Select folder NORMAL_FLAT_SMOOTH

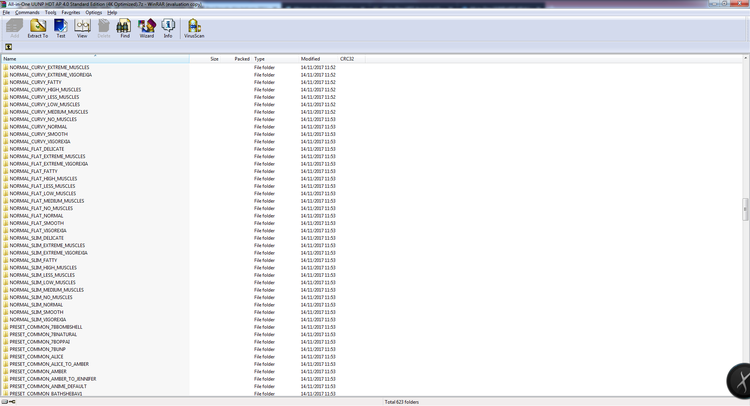click(x=37, y=223)
